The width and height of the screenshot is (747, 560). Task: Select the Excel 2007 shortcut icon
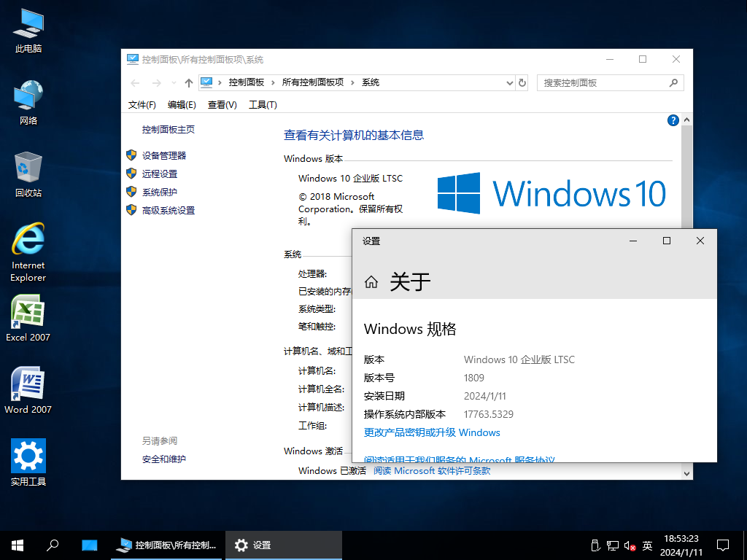pyautogui.click(x=28, y=318)
